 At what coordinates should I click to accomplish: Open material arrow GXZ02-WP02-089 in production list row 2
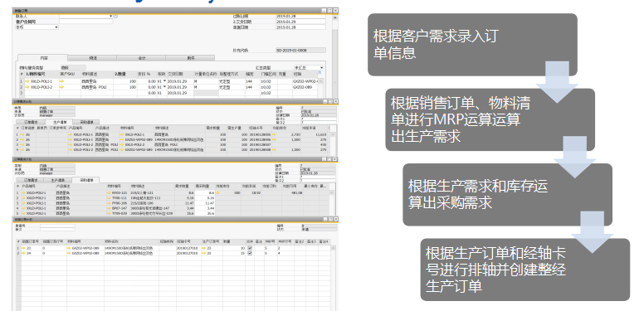pyautogui.click(x=122, y=139)
